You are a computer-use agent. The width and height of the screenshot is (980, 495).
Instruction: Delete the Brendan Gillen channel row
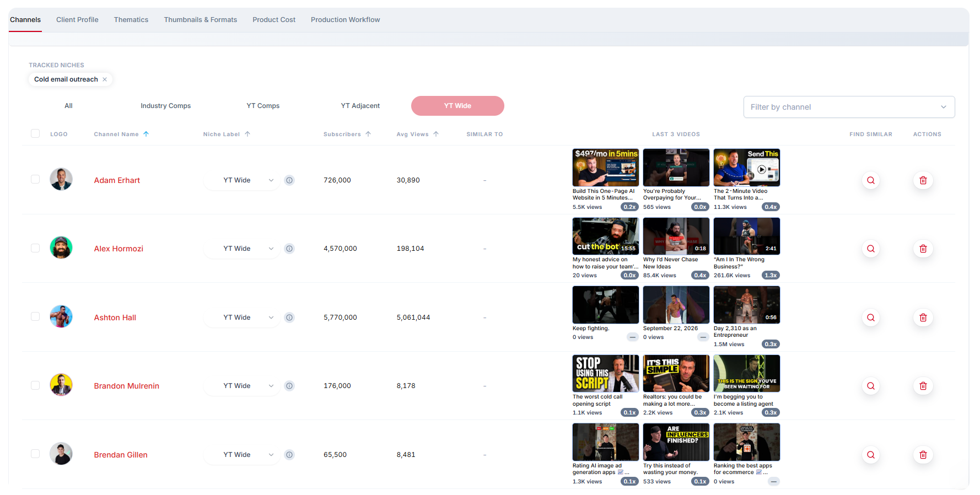(923, 455)
